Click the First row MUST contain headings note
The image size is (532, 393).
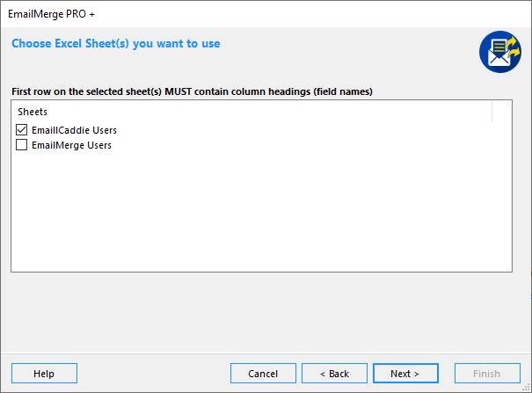192,91
